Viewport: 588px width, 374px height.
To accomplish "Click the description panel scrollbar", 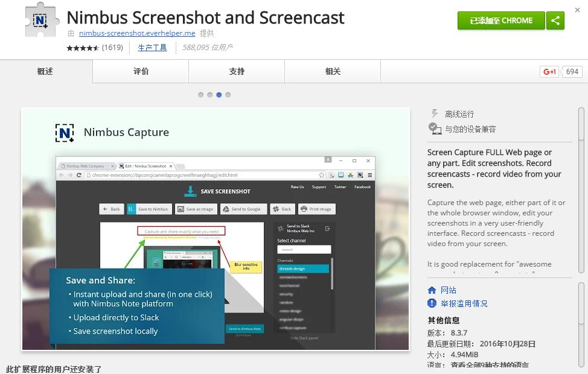I will pyautogui.click(x=581, y=191).
